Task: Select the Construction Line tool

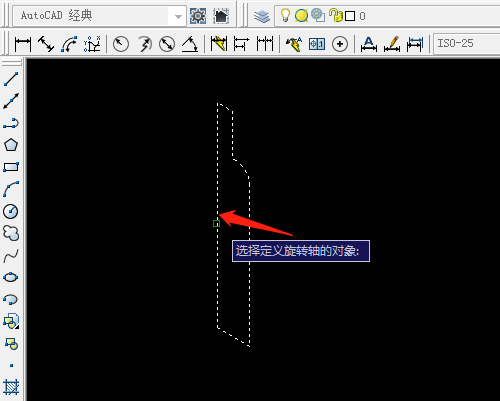Action: (x=11, y=101)
